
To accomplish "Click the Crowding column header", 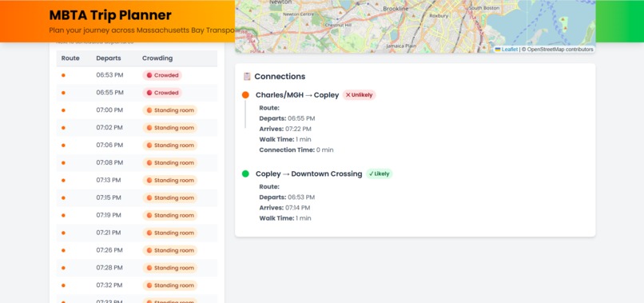I will [157, 58].
